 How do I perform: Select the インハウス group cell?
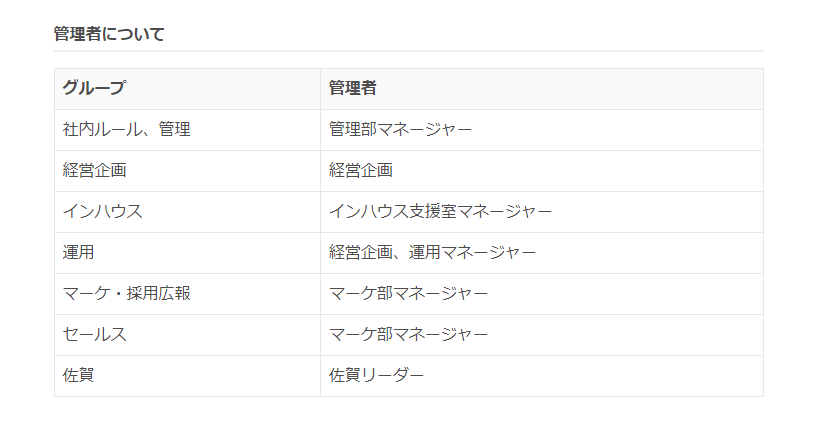pos(187,212)
